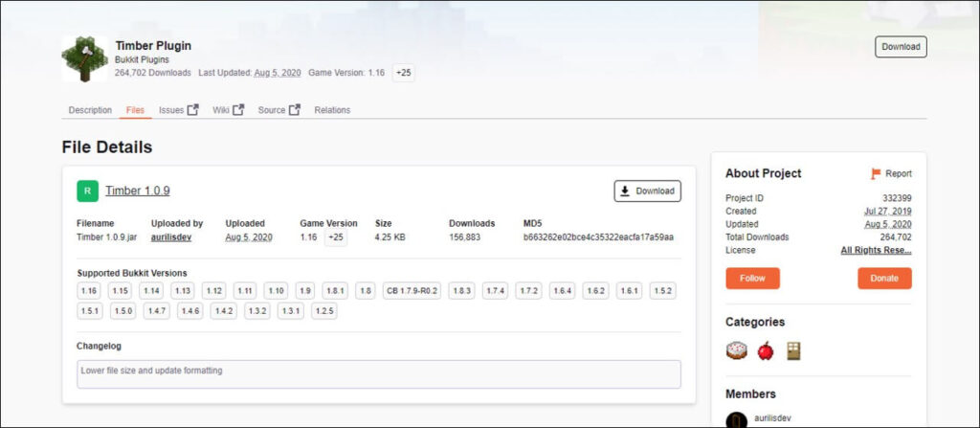
Task: Open the Issues tab
Action: [x=171, y=110]
